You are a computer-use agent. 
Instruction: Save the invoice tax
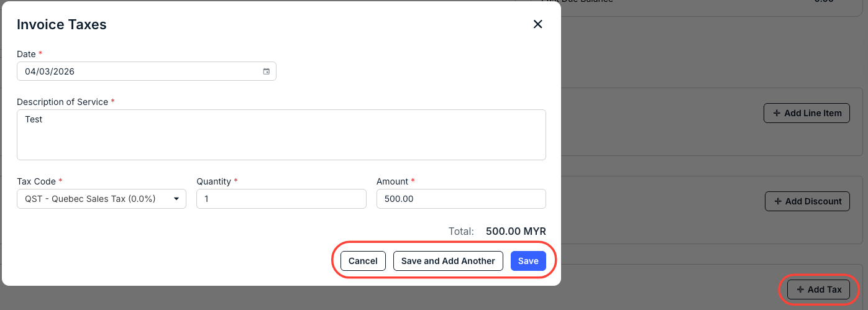coord(528,261)
